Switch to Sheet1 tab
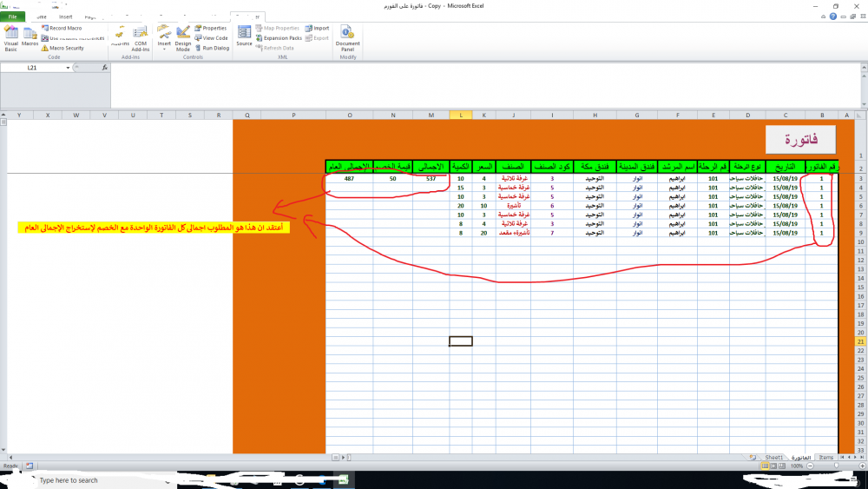This screenshot has height=489, width=868. 773,458
